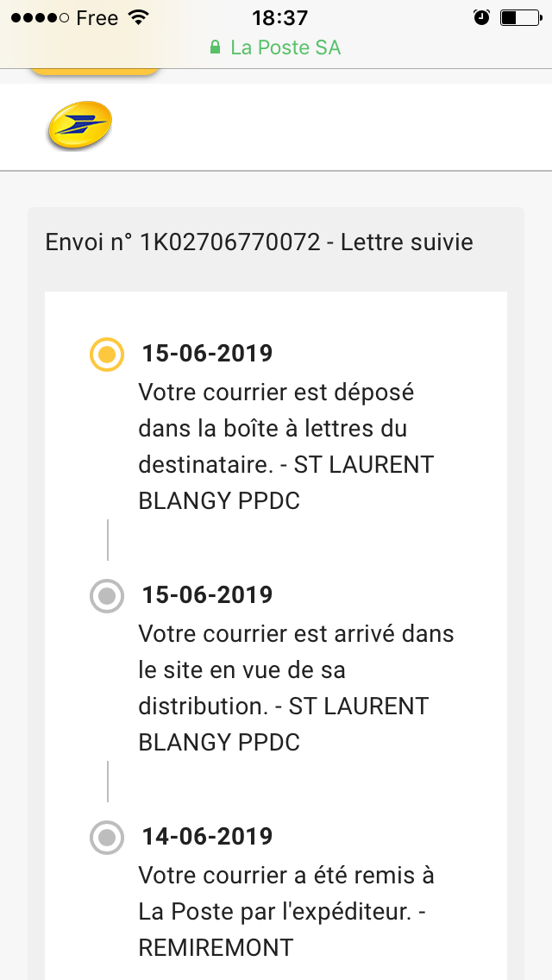
Task: Tap the La Poste yellow logo
Action: coord(79,126)
